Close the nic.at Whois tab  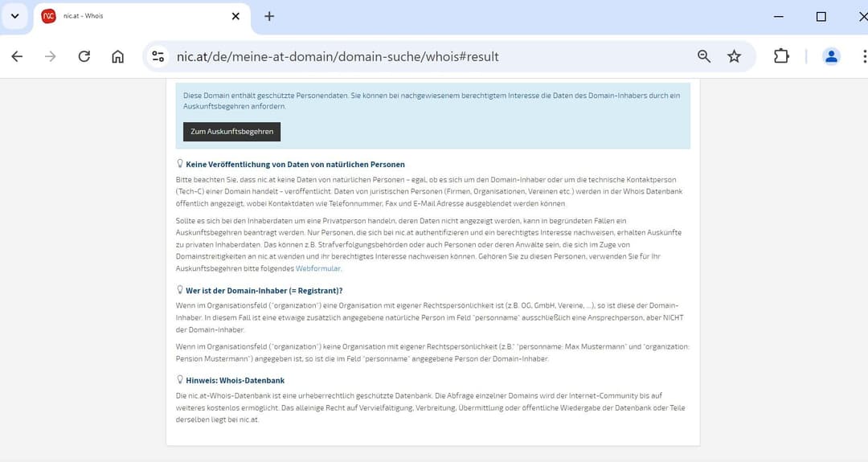tap(235, 17)
